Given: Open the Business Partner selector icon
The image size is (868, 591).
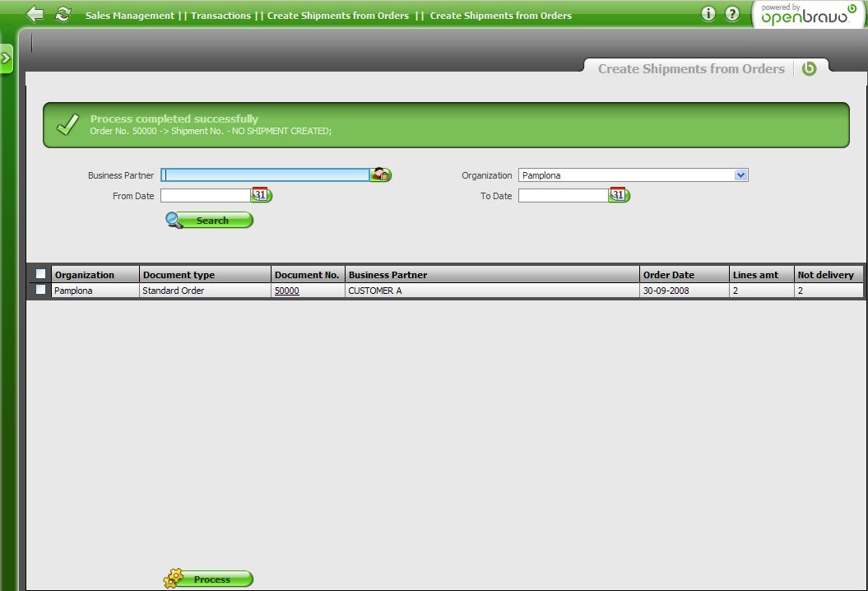Looking at the screenshot, I should point(381,175).
